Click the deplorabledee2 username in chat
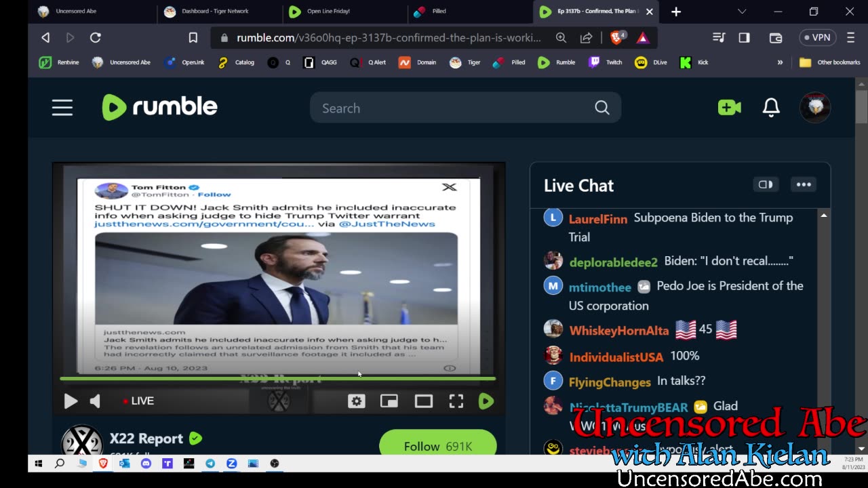The width and height of the screenshot is (868, 488). 614,262
